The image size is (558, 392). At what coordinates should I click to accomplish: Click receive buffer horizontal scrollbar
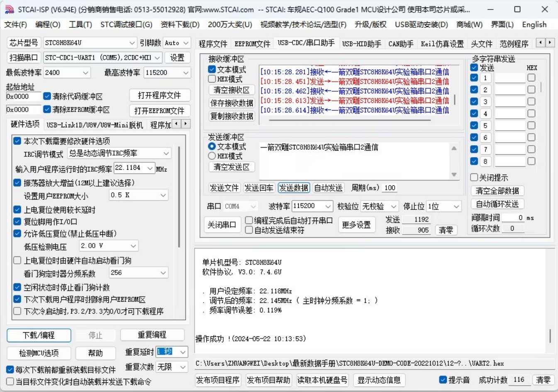(349, 121)
